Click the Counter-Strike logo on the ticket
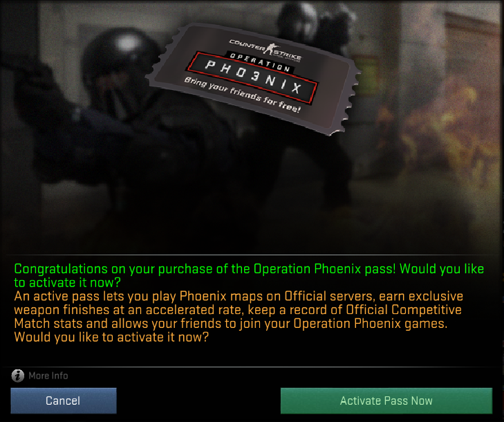The height and width of the screenshot is (422, 504). 265,50
